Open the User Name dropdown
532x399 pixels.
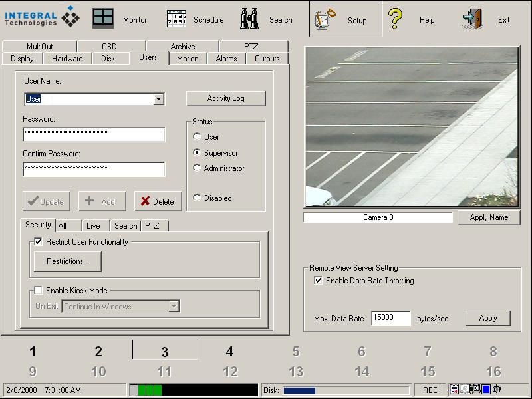click(x=159, y=98)
